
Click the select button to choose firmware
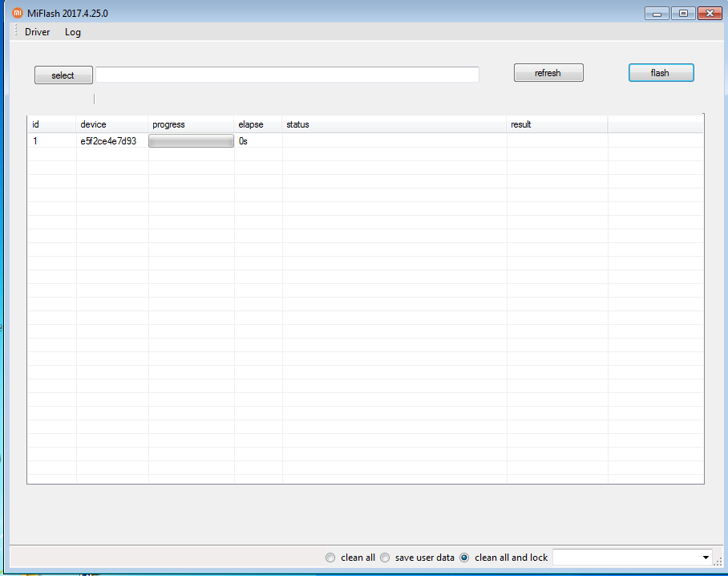pyautogui.click(x=63, y=75)
